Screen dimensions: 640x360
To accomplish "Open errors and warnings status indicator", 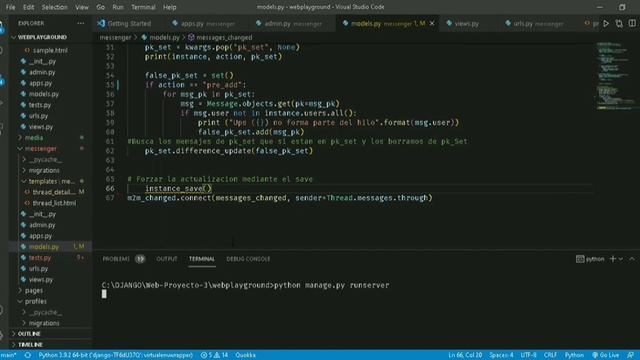I will coord(214,355).
